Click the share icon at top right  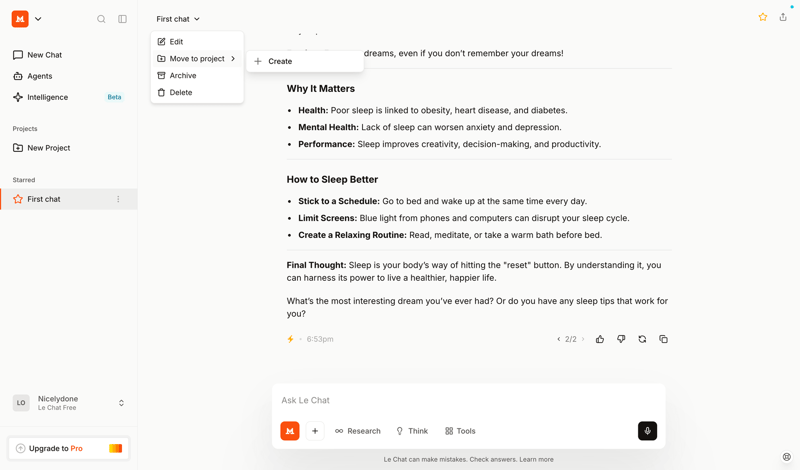783,17
